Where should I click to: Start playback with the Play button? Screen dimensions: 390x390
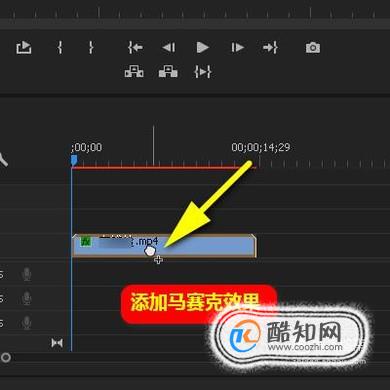pos(202,48)
